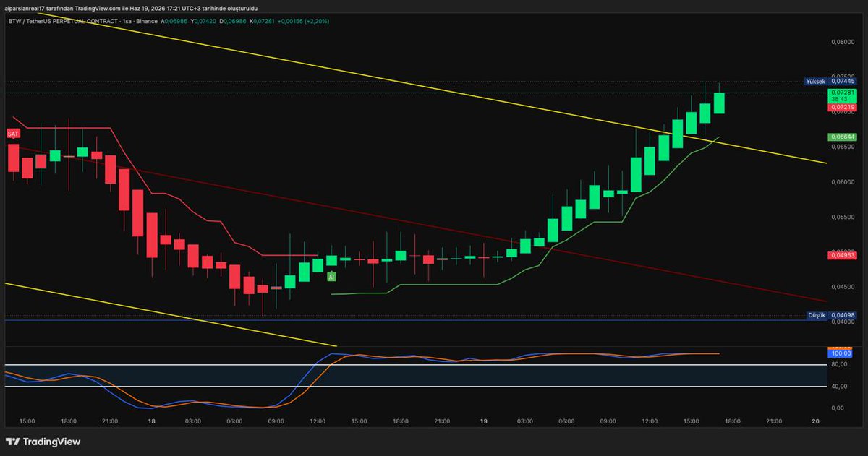Click the low value D0,06986
868x456 pixels.
(x=234, y=22)
